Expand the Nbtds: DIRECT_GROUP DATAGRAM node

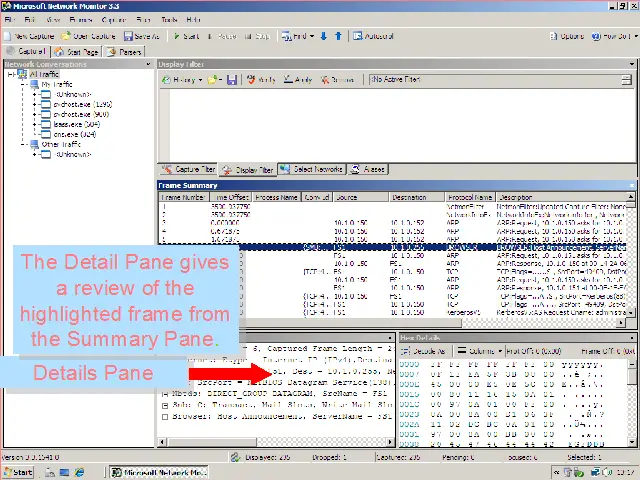tap(165, 394)
